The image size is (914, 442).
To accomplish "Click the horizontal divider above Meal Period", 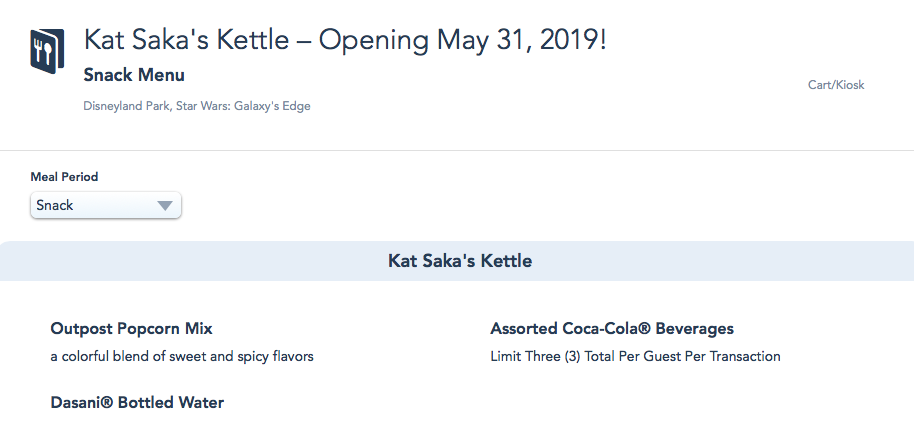I will [x=457, y=151].
